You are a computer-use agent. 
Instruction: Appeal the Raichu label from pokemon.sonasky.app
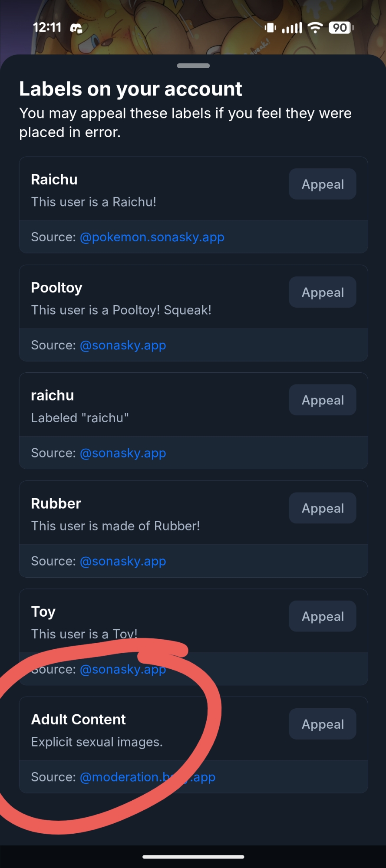tap(323, 184)
